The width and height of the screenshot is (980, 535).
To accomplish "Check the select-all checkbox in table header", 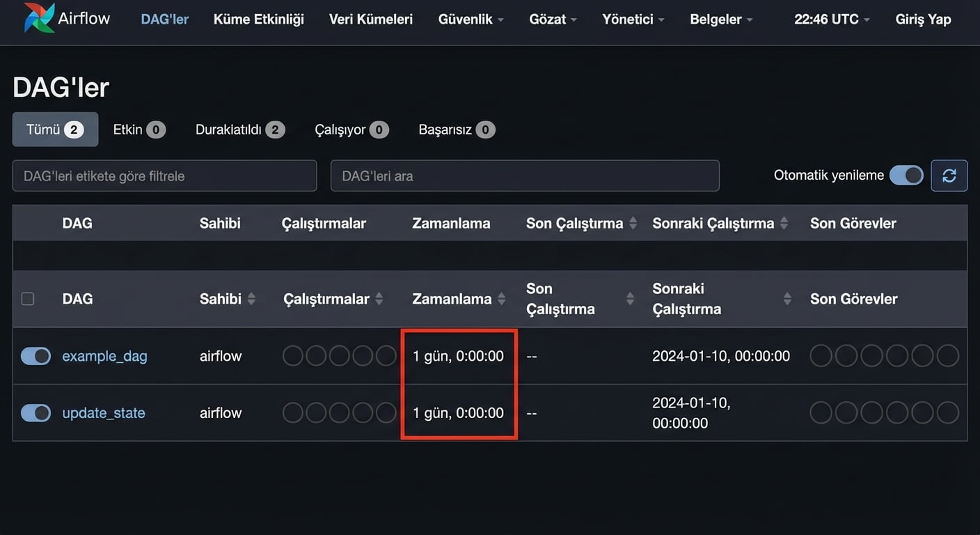I will (x=28, y=298).
